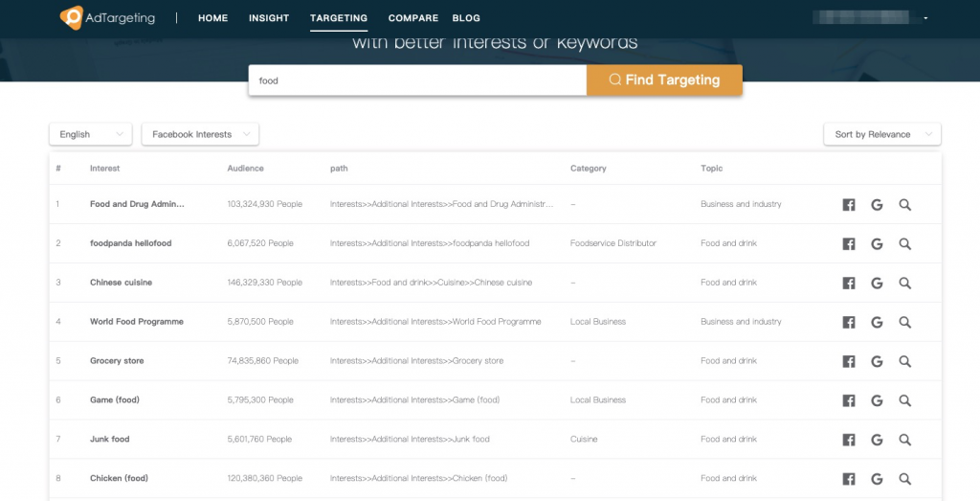Open the INSIGHT nav item
This screenshot has height=501, width=980.
coord(269,18)
